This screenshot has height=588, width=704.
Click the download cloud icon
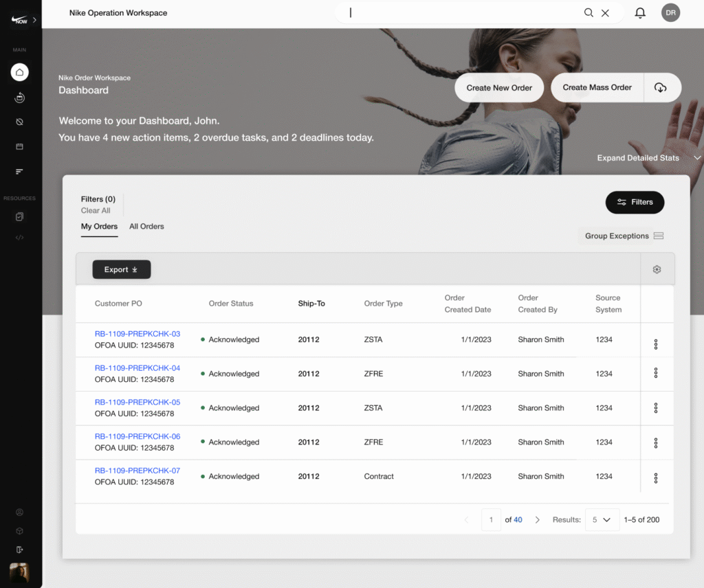tap(661, 88)
